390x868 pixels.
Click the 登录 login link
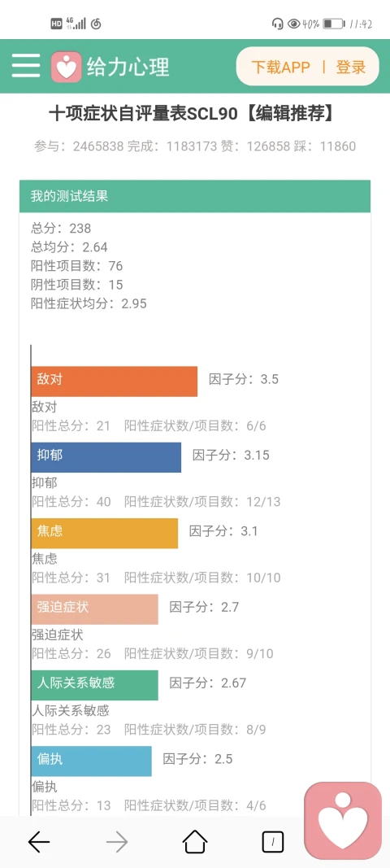(351, 67)
